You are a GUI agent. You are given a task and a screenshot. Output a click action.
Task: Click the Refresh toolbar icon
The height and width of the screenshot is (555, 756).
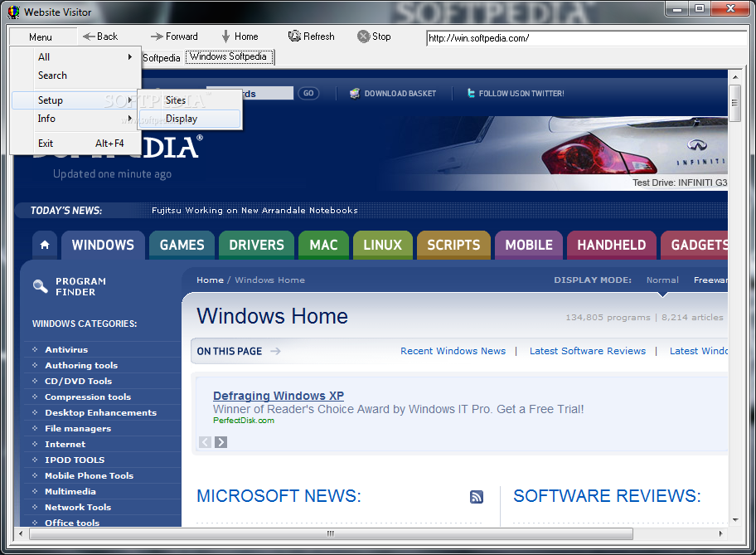pos(294,37)
